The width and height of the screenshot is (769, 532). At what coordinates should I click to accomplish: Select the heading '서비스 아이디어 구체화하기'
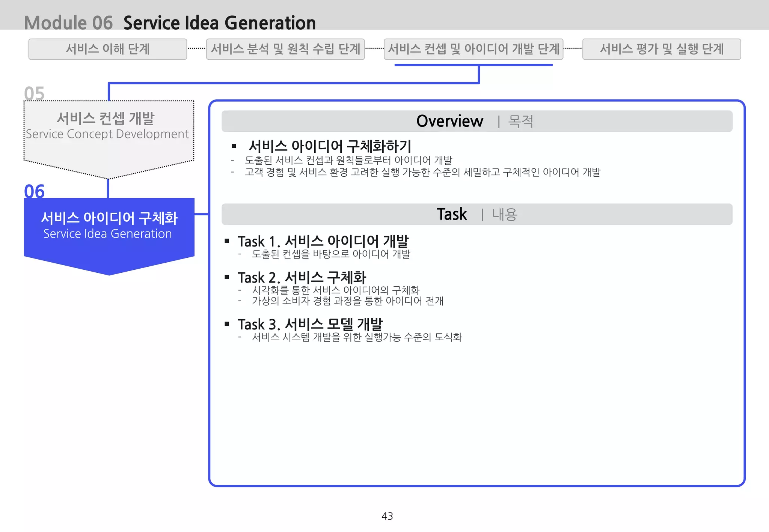click(x=330, y=146)
